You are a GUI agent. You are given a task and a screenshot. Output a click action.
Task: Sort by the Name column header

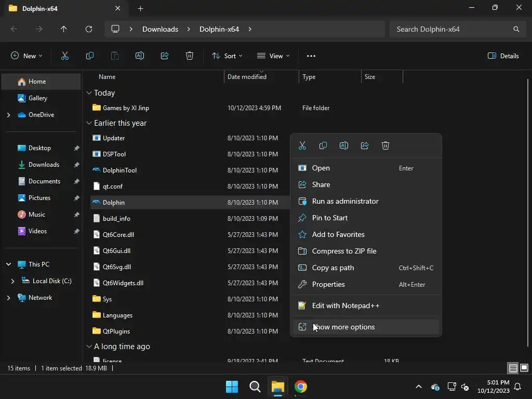tap(107, 77)
